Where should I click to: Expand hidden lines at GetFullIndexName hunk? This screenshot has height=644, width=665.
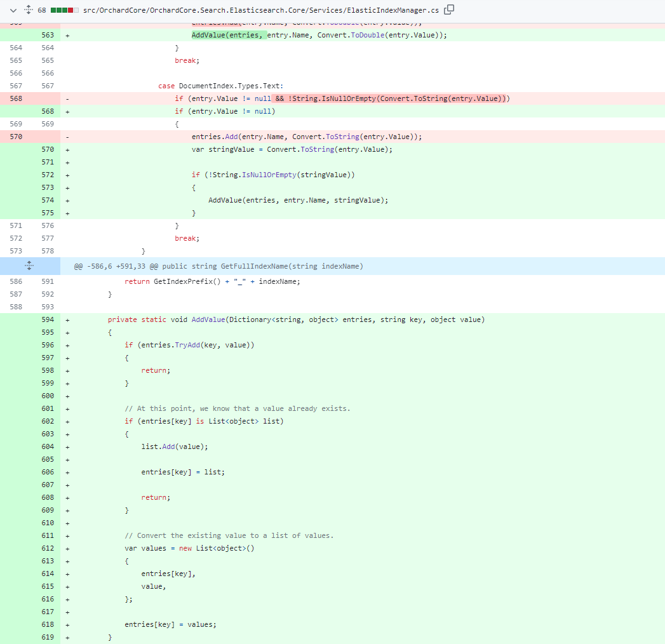pyautogui.click(x=29, y=266)
